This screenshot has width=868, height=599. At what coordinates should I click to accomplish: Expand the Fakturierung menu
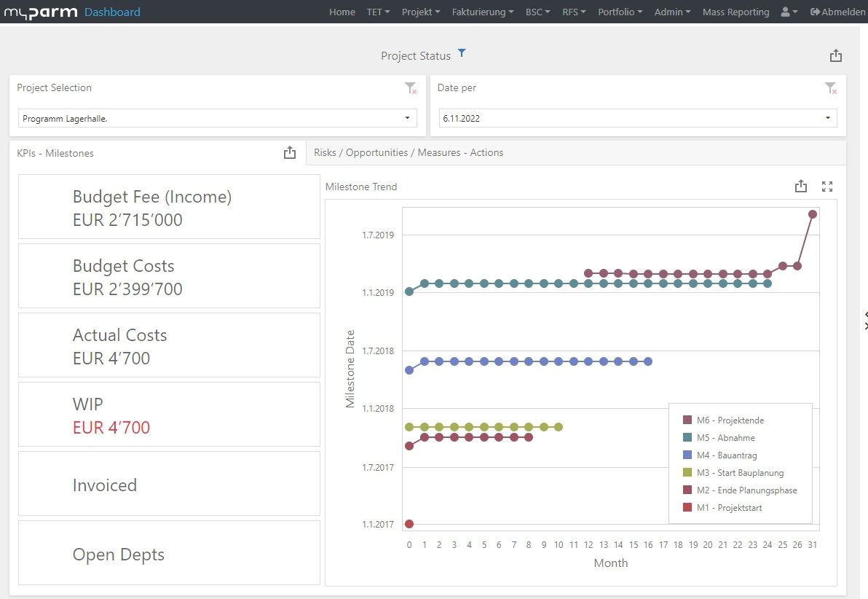482,12
